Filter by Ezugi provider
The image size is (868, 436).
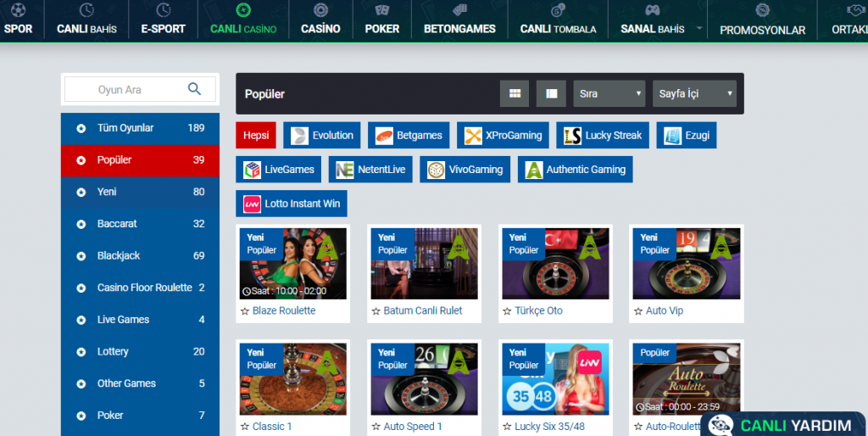click(687, 135)
